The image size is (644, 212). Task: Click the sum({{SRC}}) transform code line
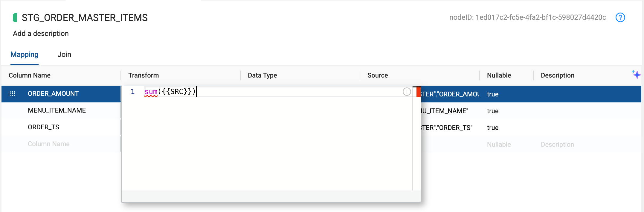pos(170,92)
